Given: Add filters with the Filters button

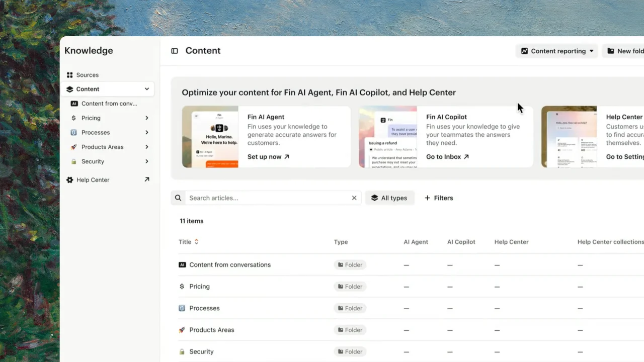Looking at the screenshot, I should pyautogui.click(x=439, y=198).
